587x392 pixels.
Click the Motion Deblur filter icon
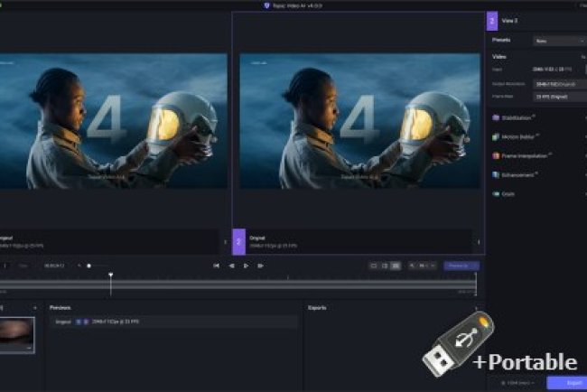[x=496, y=136]
